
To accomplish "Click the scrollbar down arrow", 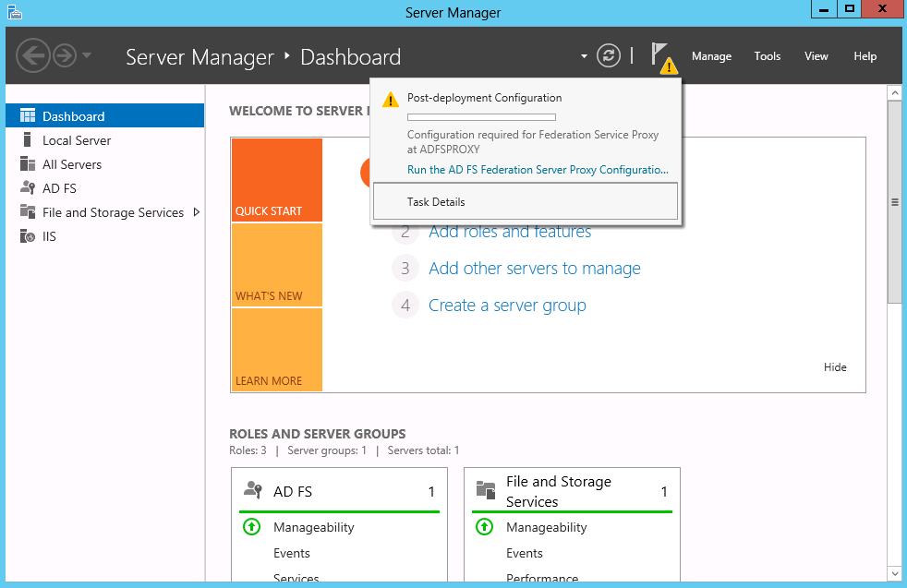I will click(895, 574).
